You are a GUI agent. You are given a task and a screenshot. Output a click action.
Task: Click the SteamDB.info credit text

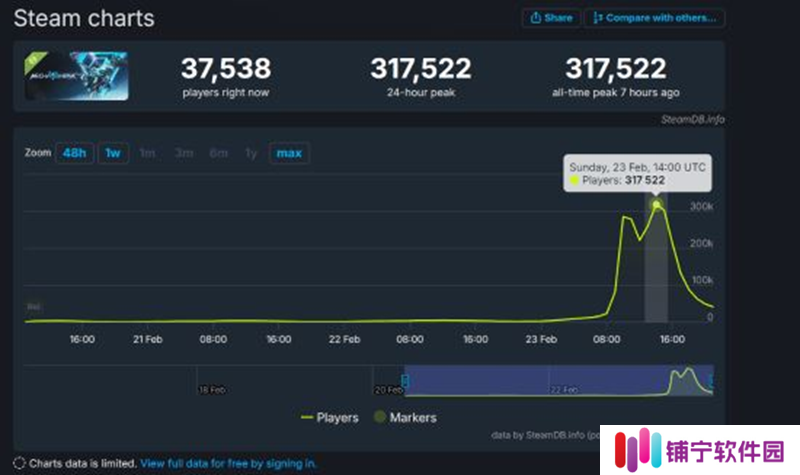pyautogui.click(x=693, y=119)
